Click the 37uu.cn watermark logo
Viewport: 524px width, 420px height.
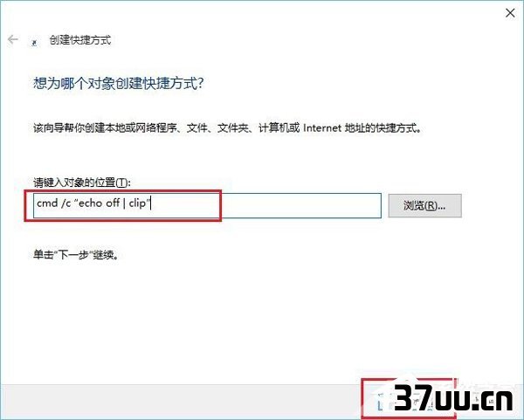coord(453,397)
